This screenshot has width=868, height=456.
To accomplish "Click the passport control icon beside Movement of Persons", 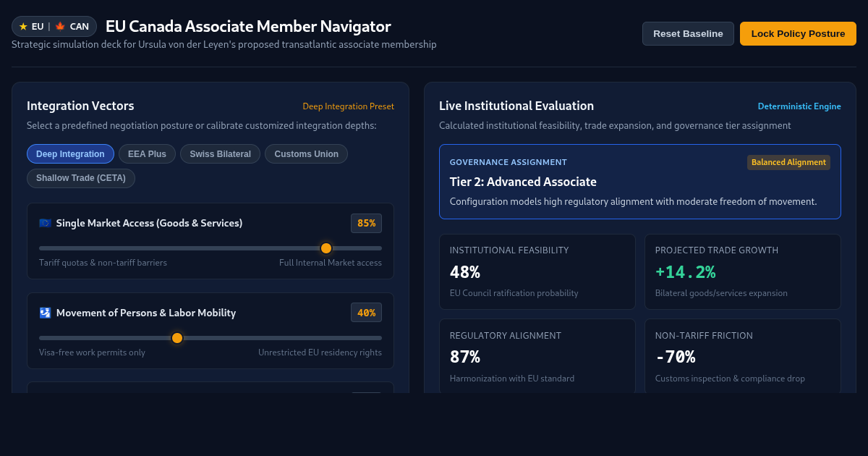I will tap(45, 313).
